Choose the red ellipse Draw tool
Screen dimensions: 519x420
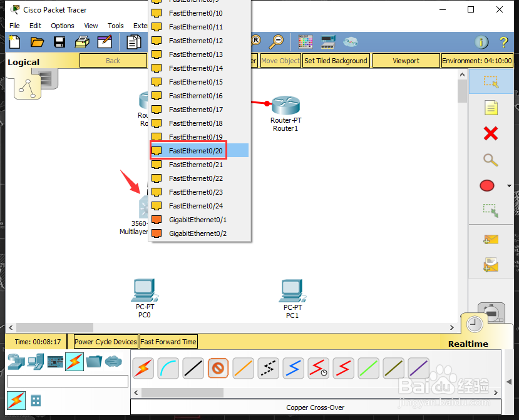(x=487, y=186)
